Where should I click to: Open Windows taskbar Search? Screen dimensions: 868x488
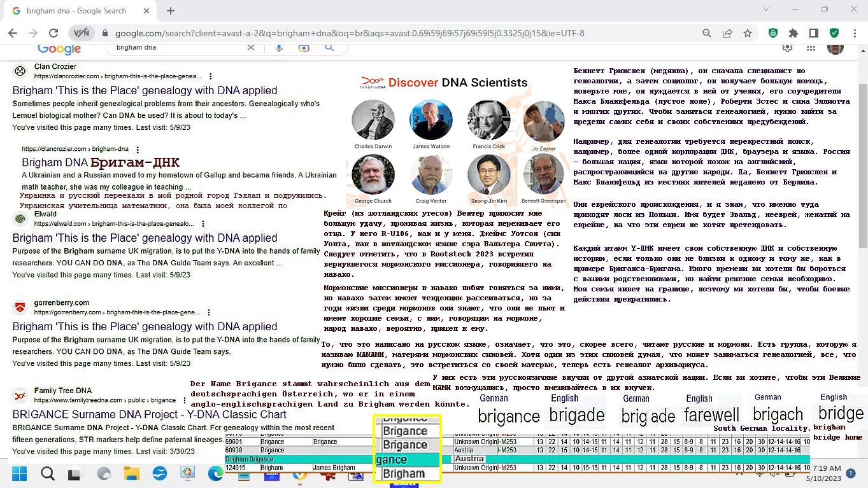48,473
